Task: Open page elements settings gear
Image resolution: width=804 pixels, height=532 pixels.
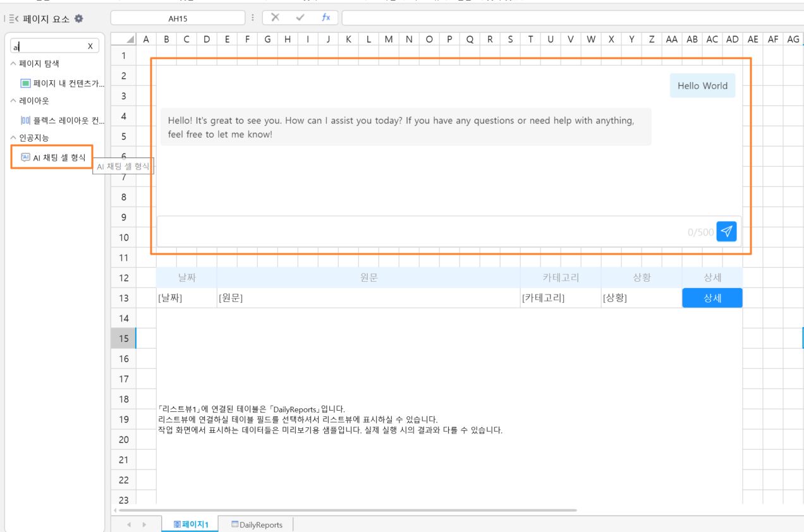Action: (x=78, y=19)
